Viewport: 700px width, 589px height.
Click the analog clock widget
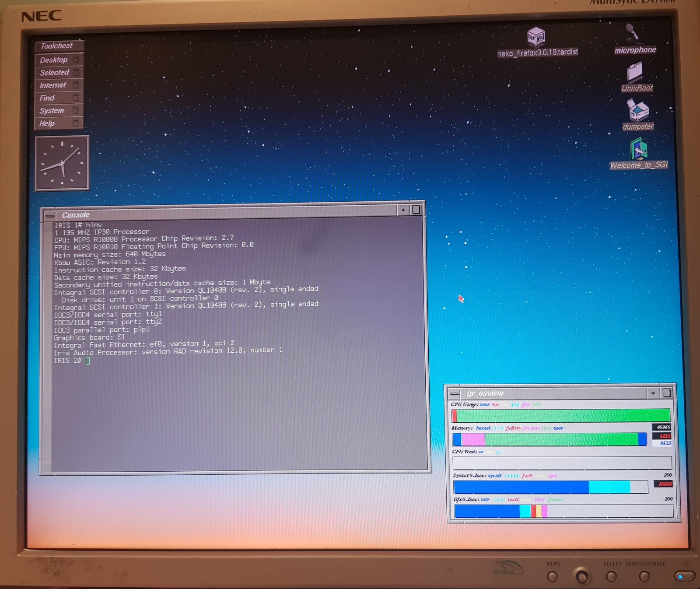(x=62, y=163)
